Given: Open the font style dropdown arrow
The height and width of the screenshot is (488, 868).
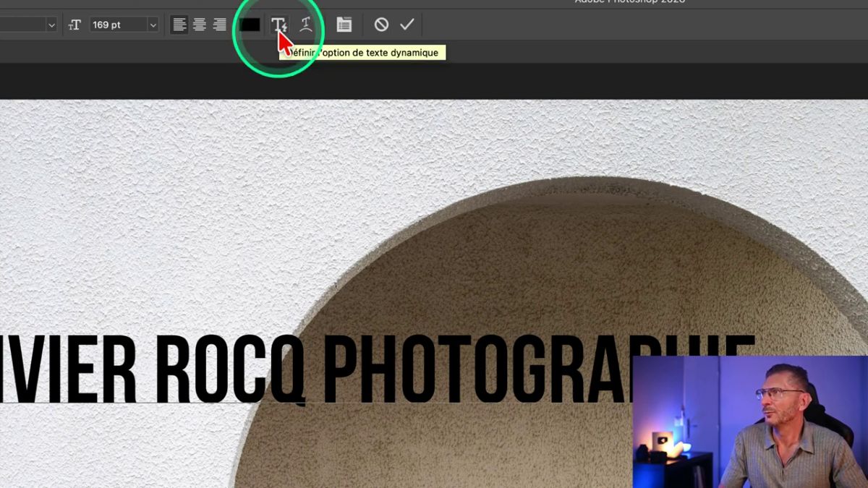Looking at the screenshot, I should click(51, 25).
